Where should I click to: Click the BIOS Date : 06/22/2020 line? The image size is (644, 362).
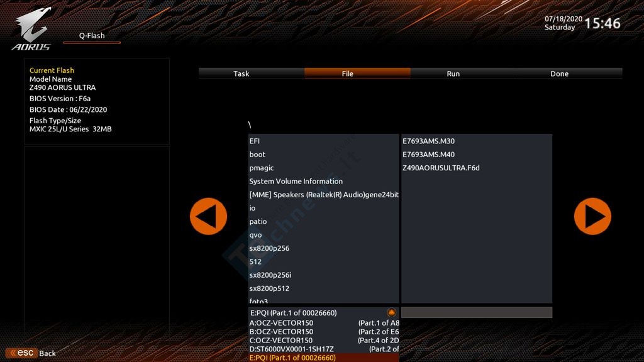[68, 109]
